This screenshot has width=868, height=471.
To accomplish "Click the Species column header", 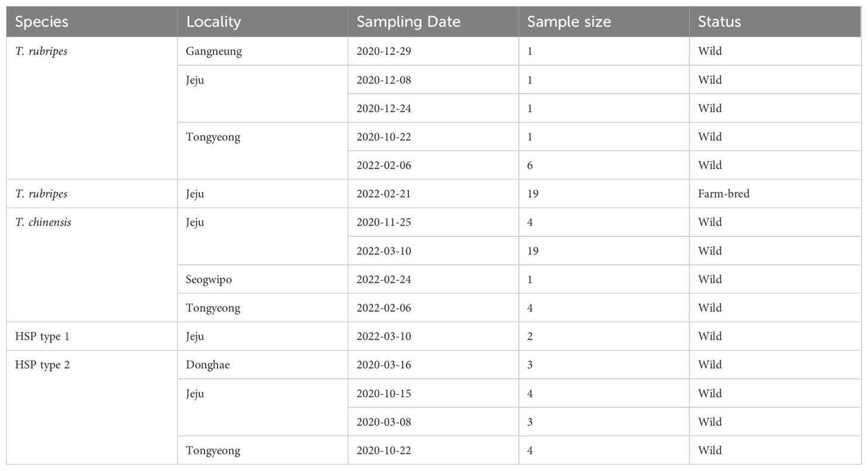I will (92, 22).
